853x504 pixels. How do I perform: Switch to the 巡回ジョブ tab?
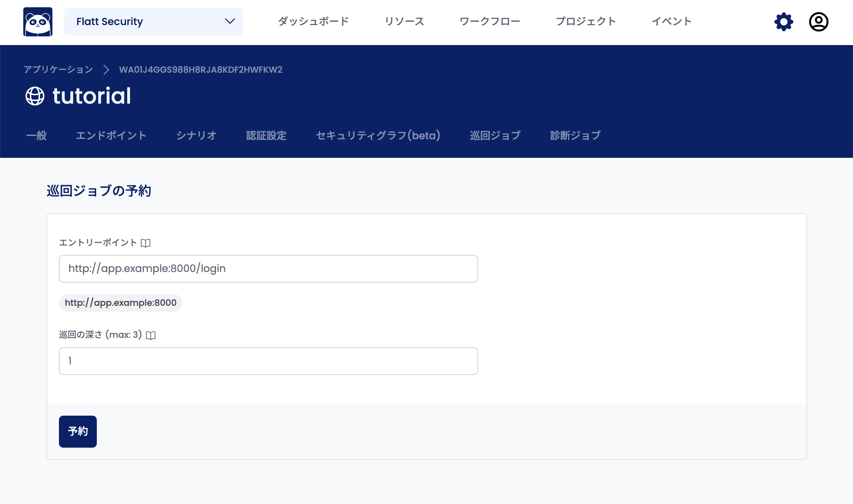(x=495, y=136)
